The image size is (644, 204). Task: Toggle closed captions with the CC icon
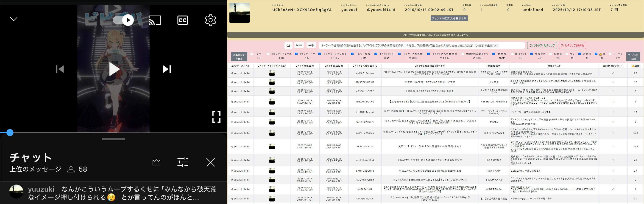182,20
